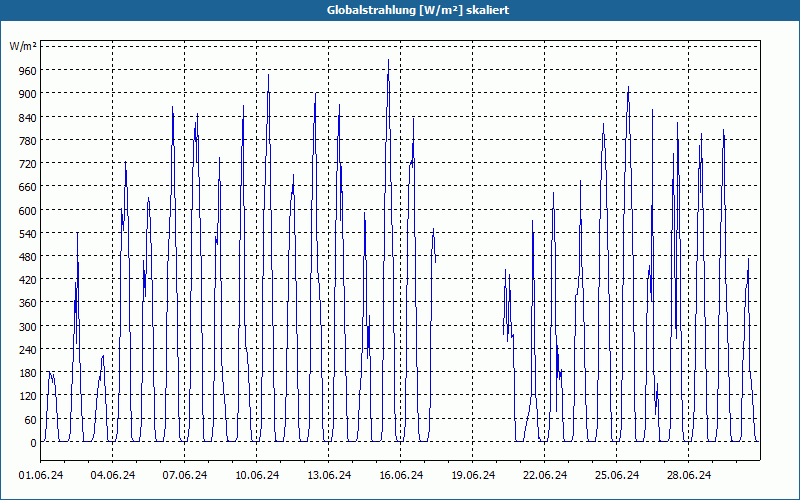Click the 60 y-axis label

pyautogui.click(x=31, y=419)
